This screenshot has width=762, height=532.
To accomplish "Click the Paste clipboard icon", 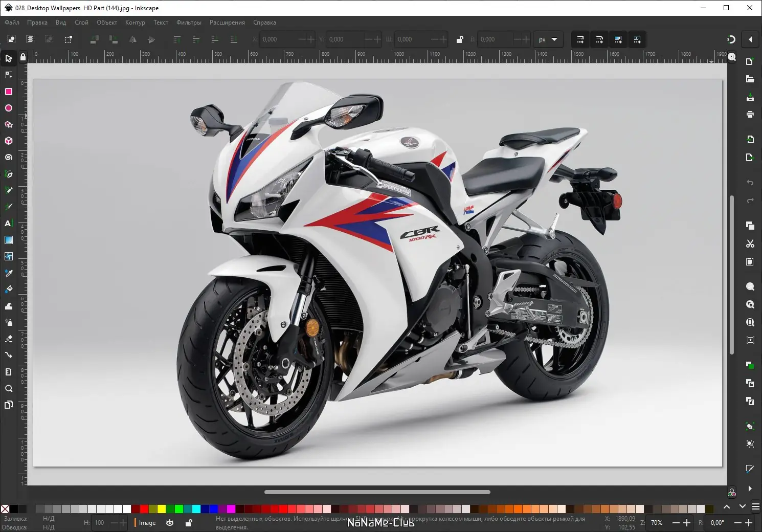I will tap(750, 261).
